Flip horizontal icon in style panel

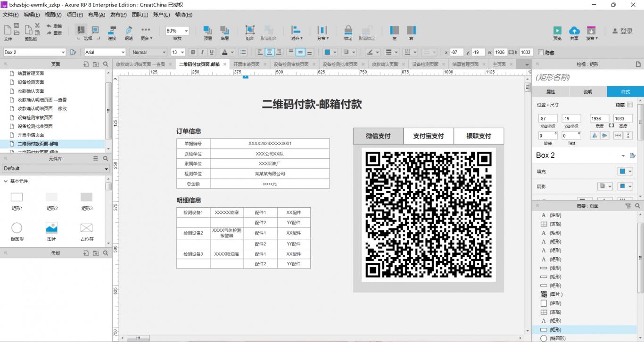coord(594,135)
